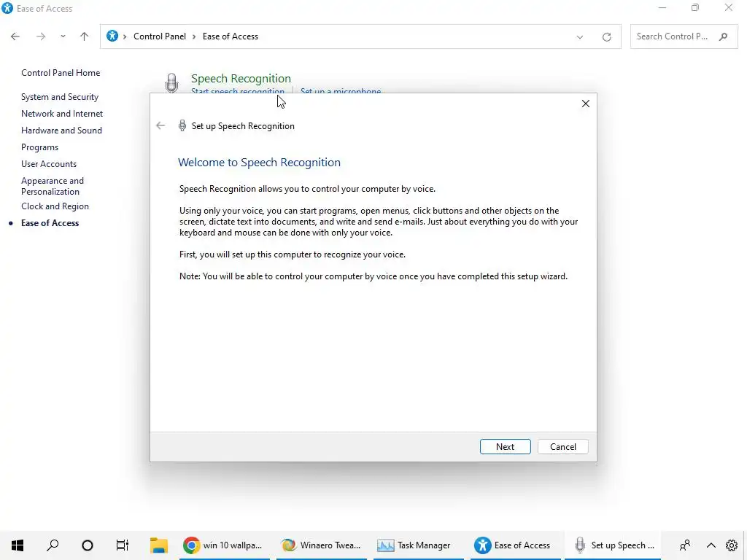
Task: Click Next in the Speech Recognition wizard
Action: click(505, 447)
